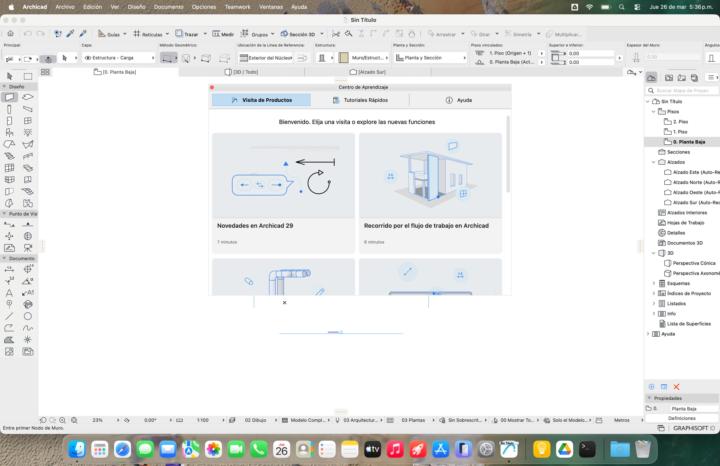Click the Navigator search field
The width and height of the screenshot is (720, 466).
coord(681,90)
